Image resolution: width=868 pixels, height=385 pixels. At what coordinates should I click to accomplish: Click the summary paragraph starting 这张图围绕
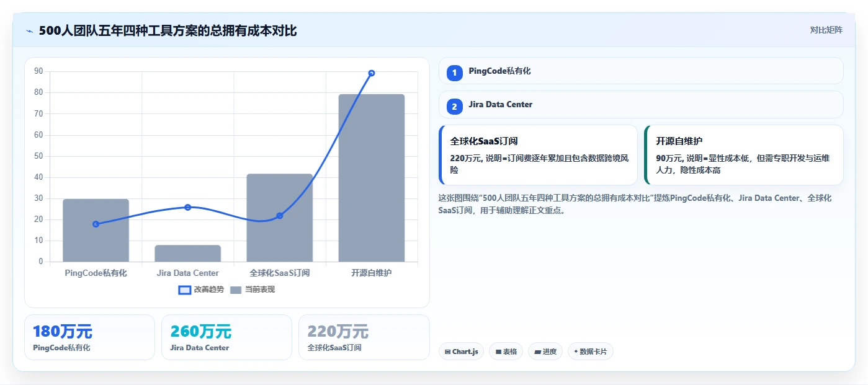click(x=635, y=204)
